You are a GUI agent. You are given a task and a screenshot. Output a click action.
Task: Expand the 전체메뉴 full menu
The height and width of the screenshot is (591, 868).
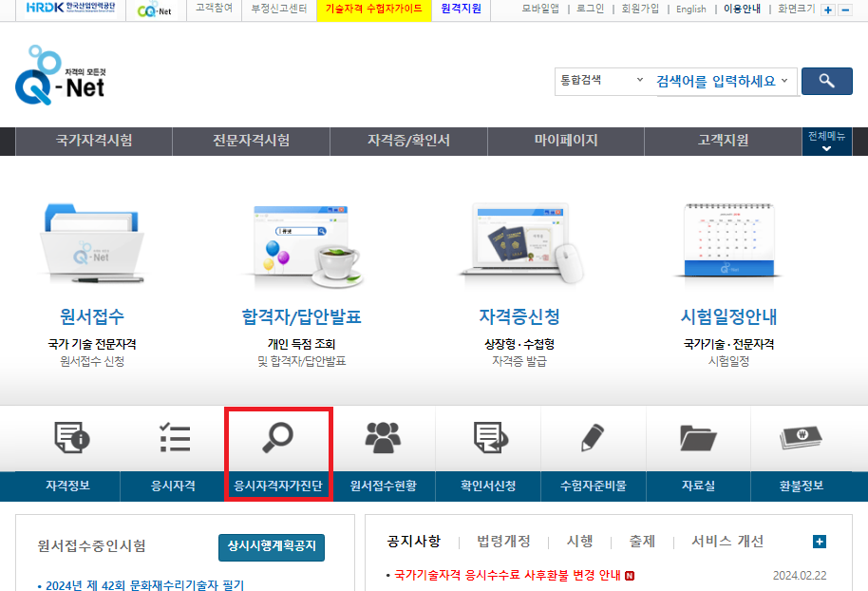826,143
